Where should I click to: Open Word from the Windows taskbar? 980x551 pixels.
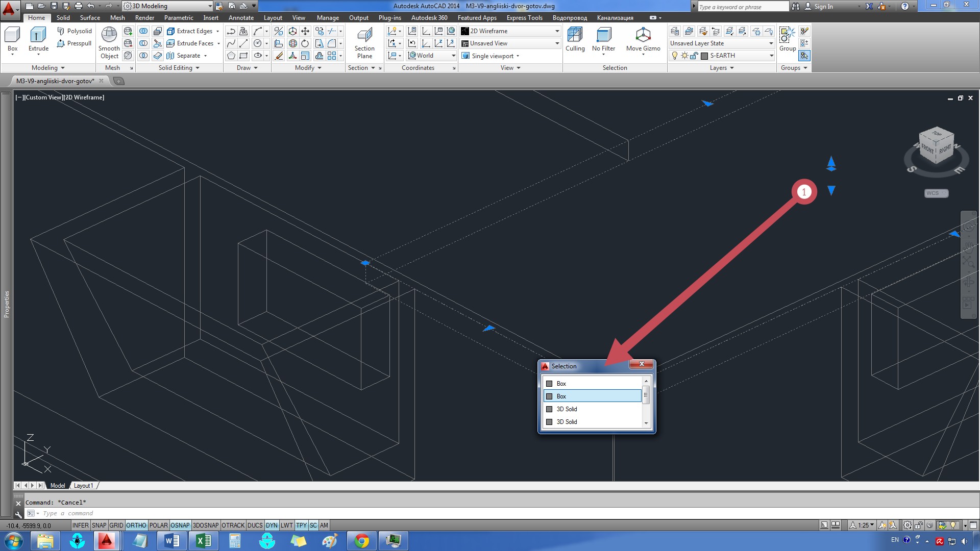coord(172,541)
